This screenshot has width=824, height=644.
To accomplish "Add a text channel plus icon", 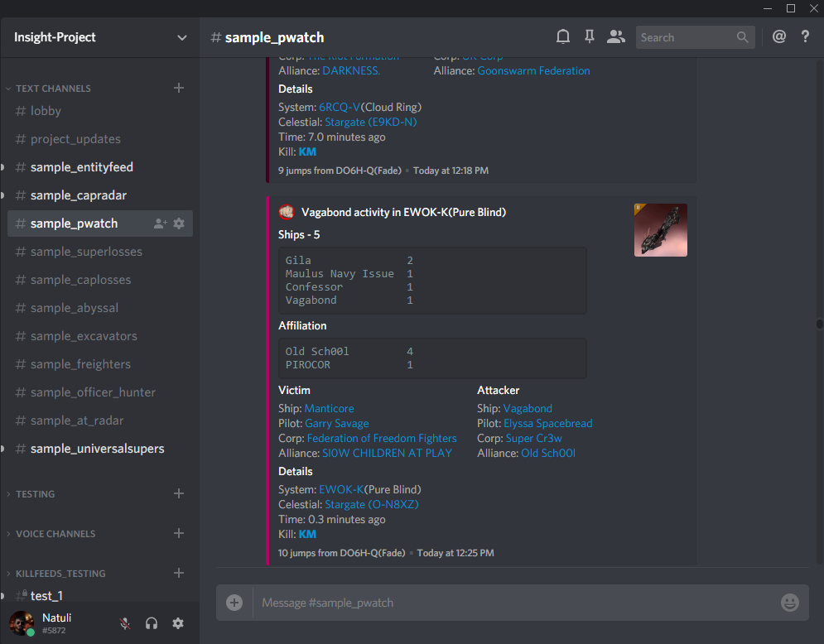I will point(179,88).
